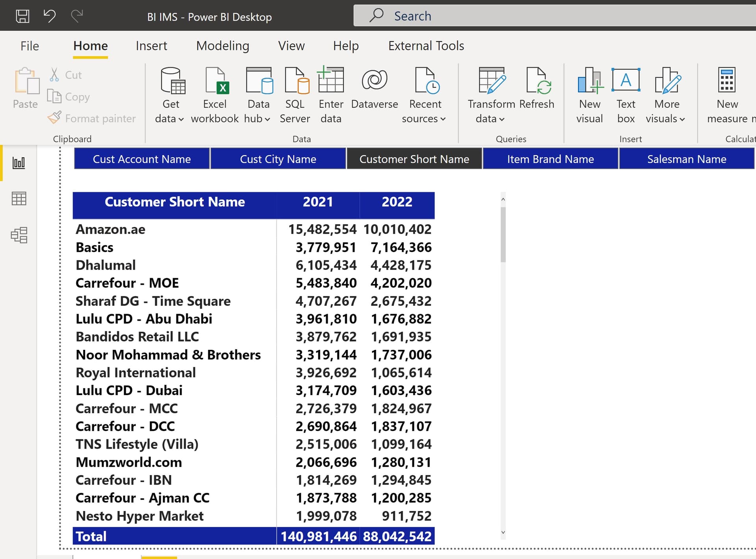The width and height of the screenshot is (756, 559).
Task: Connect to SQL Server
Action: [x=295, y=93]
